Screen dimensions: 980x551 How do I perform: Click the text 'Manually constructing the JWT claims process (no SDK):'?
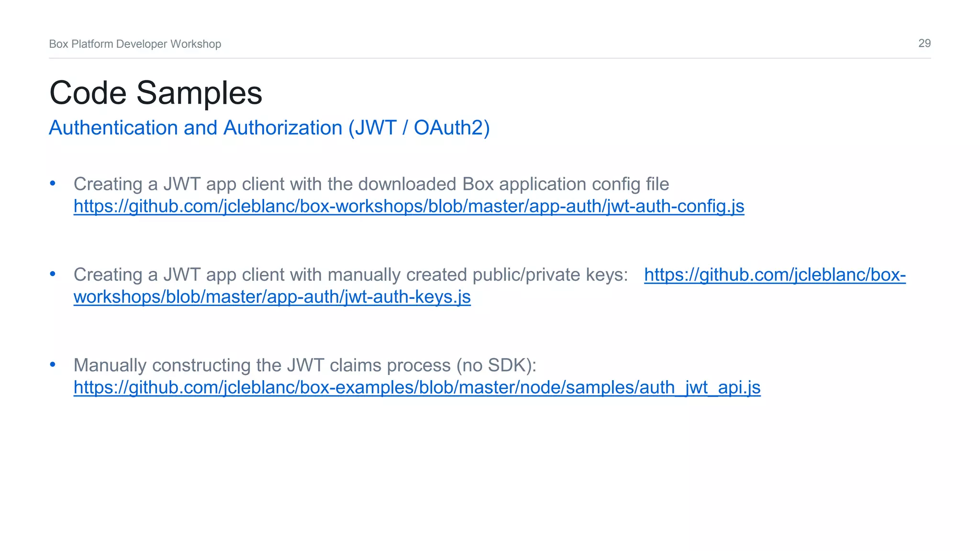305,365
